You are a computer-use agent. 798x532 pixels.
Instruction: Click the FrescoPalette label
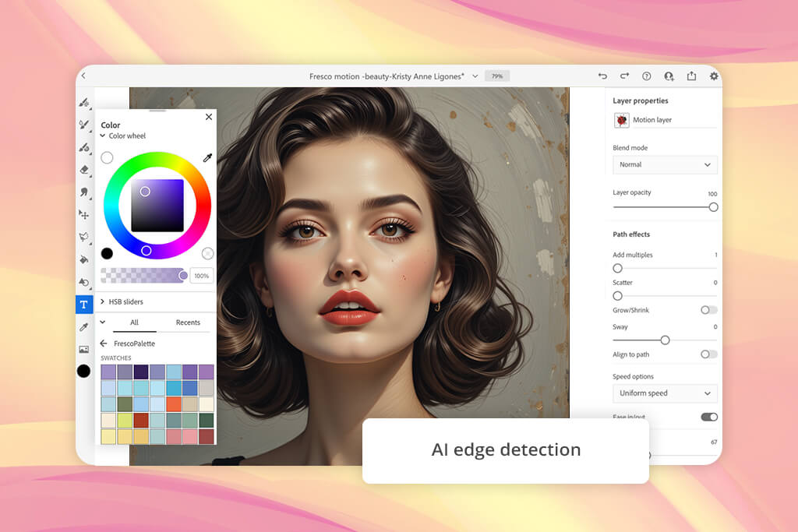coord(134,344)
